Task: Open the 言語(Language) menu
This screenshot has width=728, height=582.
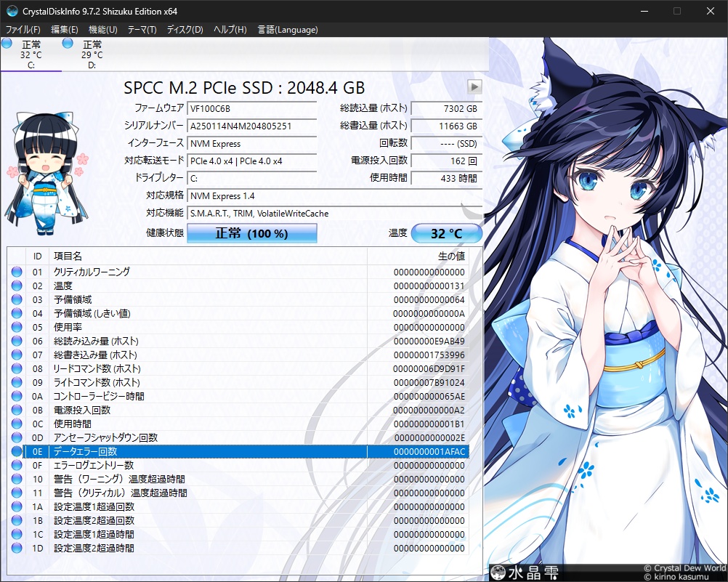Action: pyautogui.click(x=287, y=30)
